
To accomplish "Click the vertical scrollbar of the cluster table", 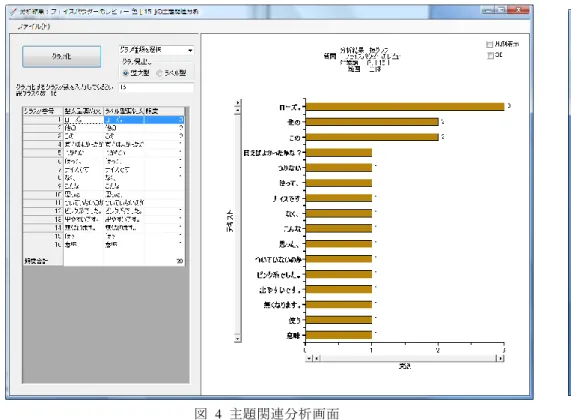I will point(187,186).
